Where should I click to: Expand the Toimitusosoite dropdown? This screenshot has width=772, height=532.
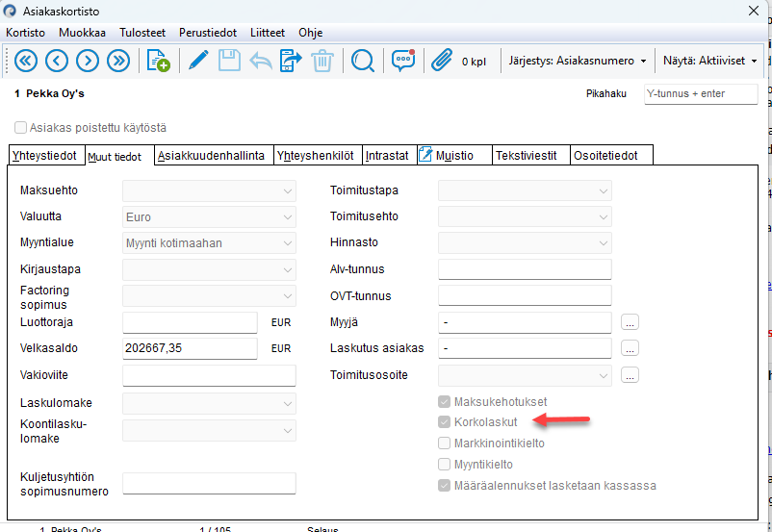(525, 376)
